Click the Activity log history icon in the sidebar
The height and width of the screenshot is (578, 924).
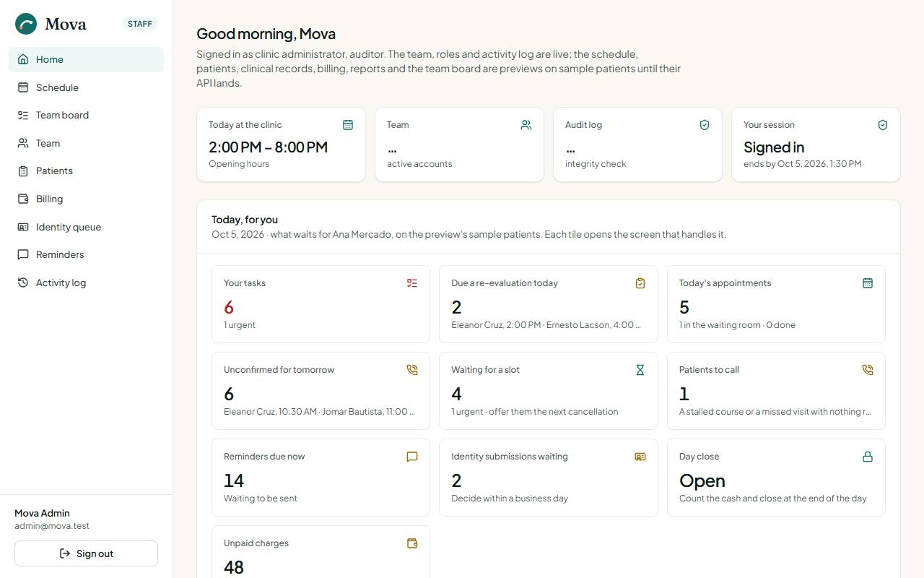(23, 282)
